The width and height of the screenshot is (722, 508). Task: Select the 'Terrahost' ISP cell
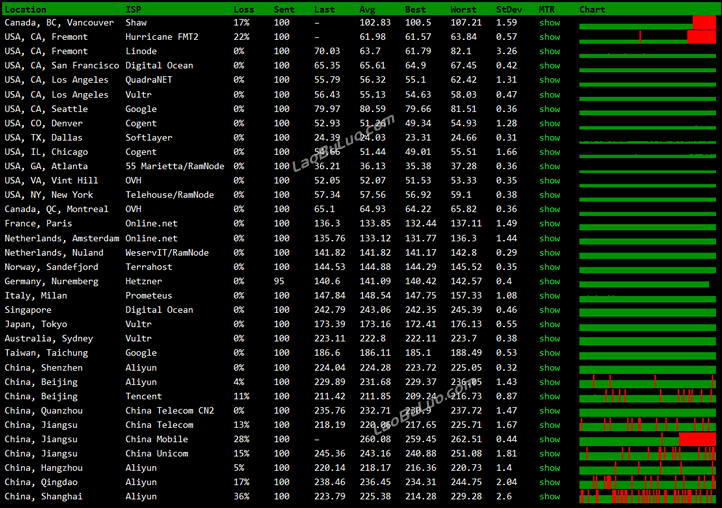[149, 267]
